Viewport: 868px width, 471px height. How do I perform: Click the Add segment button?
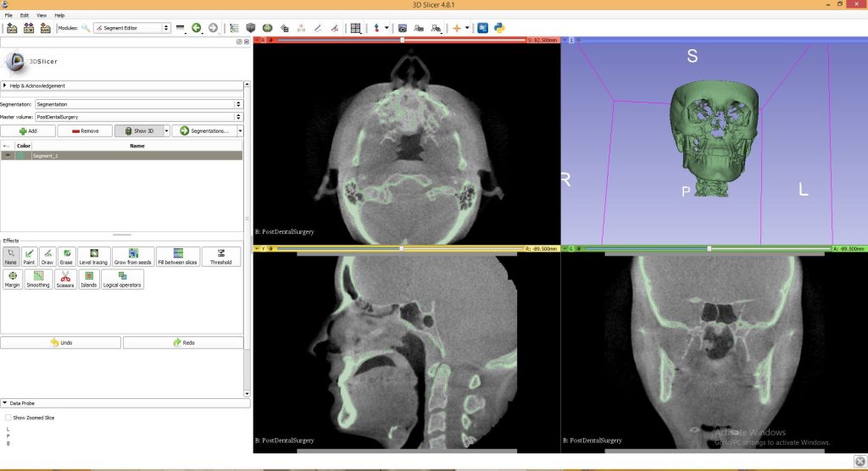[x=28, y=131]
